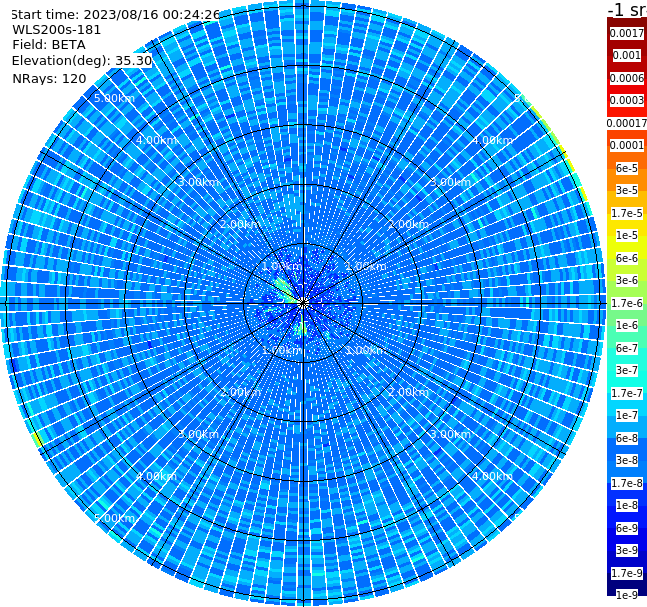Select the 1.7e-8 colorbar value
This screenshot has width=647, height=607.
(x=627, y=483)
